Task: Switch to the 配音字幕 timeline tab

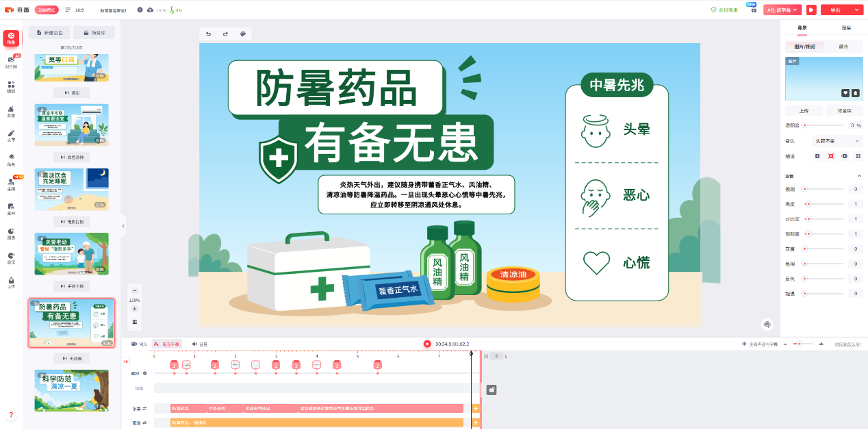Action: pos(168,344)
